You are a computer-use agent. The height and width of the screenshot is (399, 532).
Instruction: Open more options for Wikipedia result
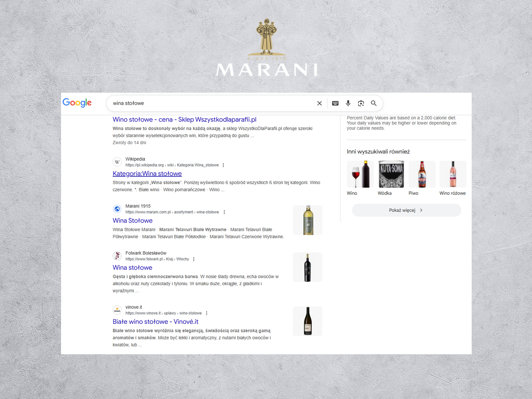click(223, 165)
